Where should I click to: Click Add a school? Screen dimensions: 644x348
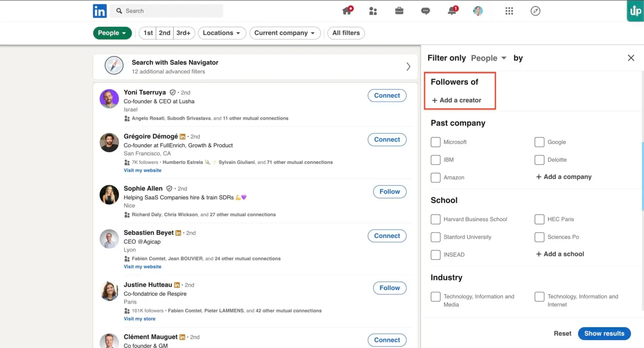[x=560, y=254]
